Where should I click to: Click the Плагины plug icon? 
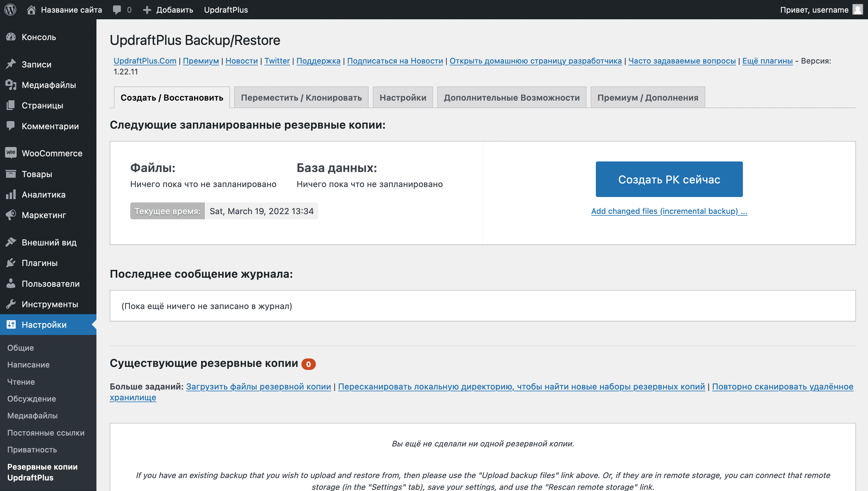[11, 263]
